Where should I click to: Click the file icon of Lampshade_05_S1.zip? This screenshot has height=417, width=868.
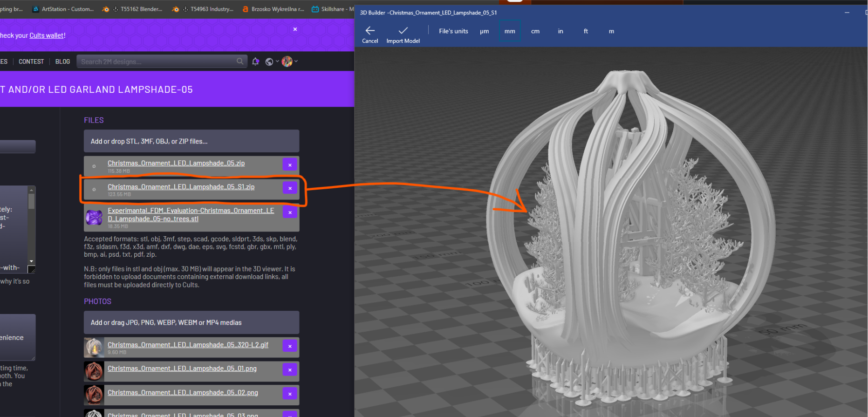[x=94, y=189]
